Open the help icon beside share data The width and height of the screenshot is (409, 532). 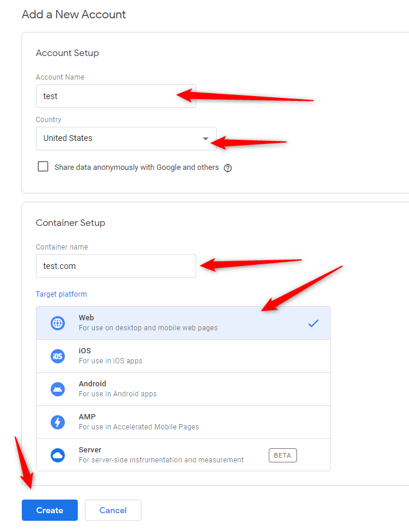pos(228,168)
